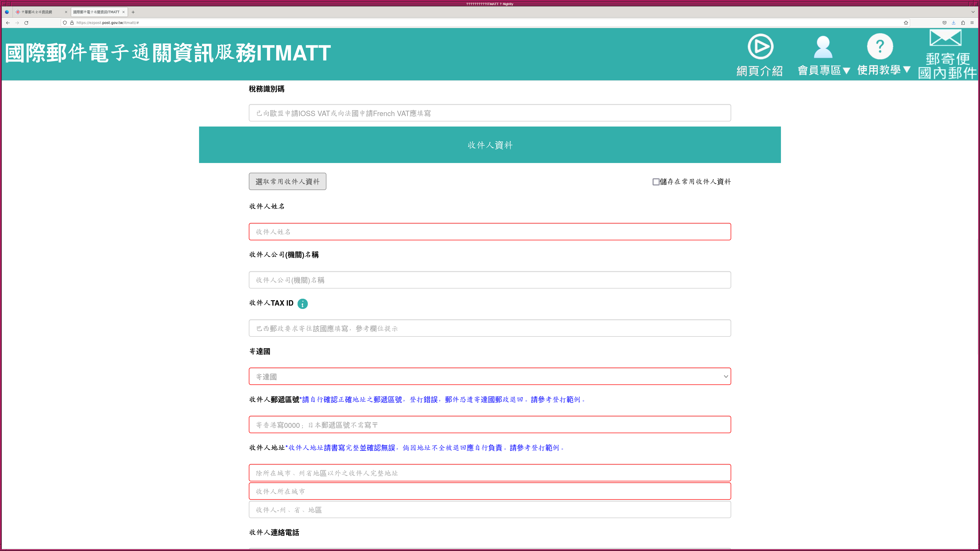Click the extensions puzzle icon
Image resolution: width=980 pixels, height=551 pixels.
[963, 23]
